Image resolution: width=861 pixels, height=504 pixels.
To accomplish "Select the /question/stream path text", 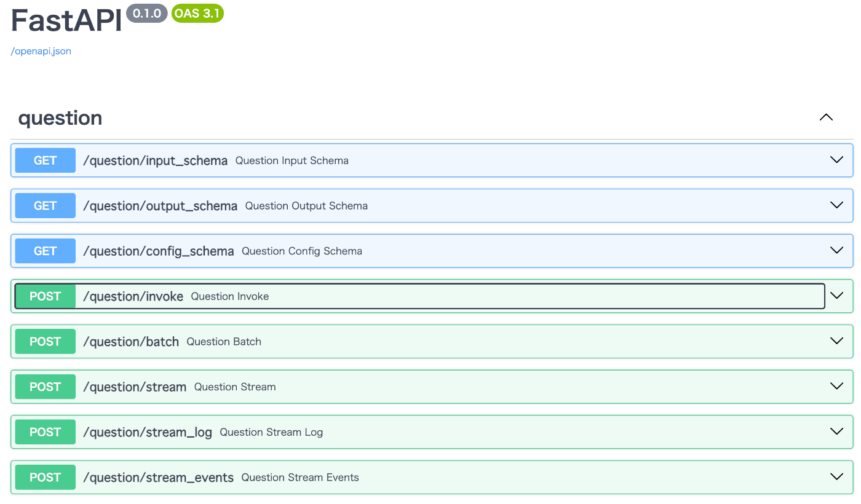I will 135,387.
